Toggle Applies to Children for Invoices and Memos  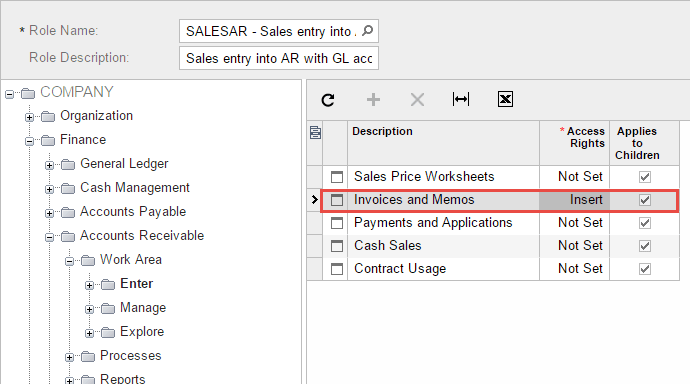point(645,200)
